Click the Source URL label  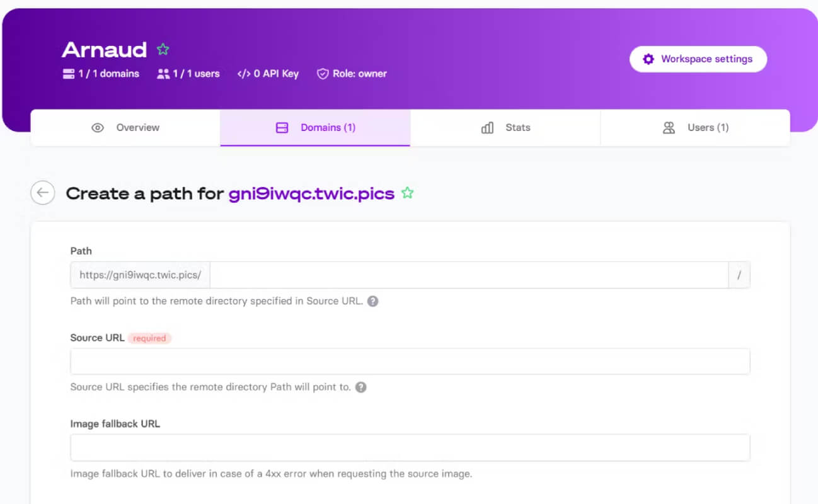point(97,338)
